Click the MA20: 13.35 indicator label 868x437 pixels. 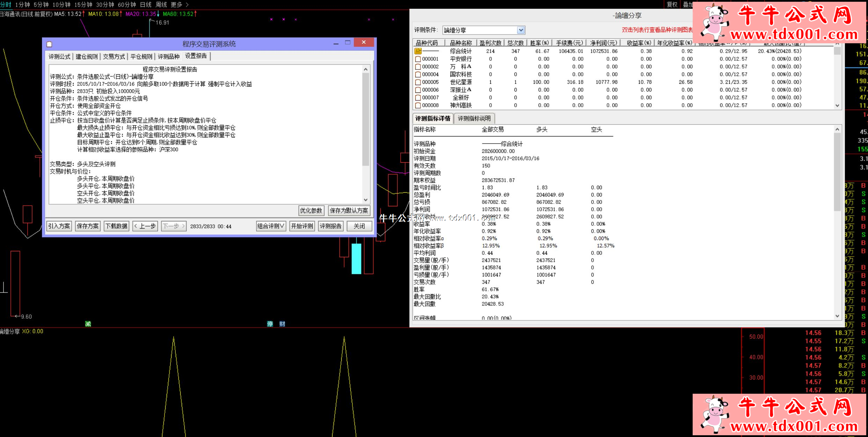tap(143, 14)
